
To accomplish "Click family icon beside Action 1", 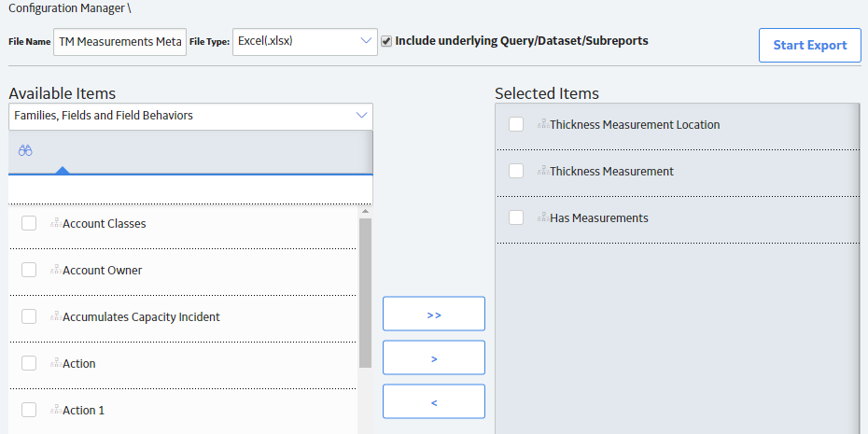I will (56, 410).
